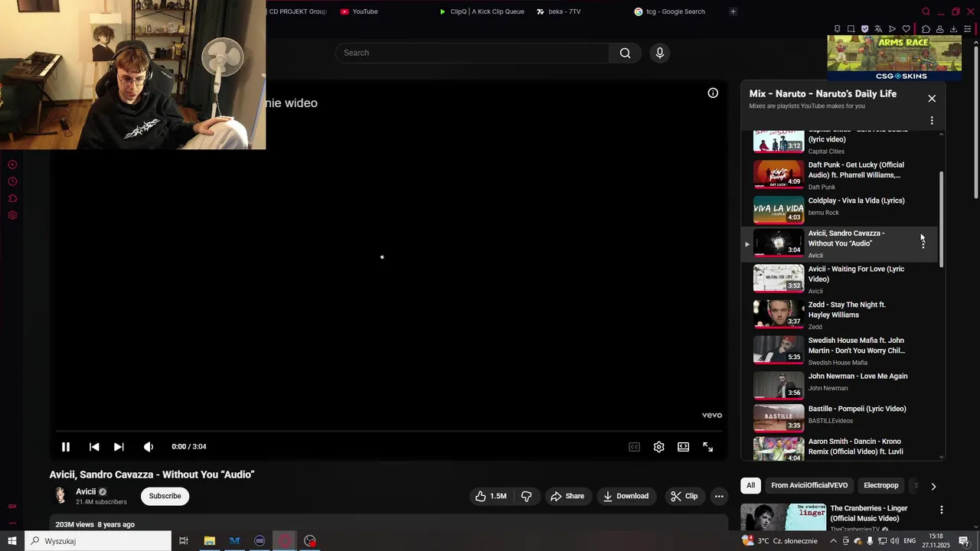Image resolution: width=980 pixels, height=551 pixels.
Task: Open Windows Task View button
Action: (184, 541)
